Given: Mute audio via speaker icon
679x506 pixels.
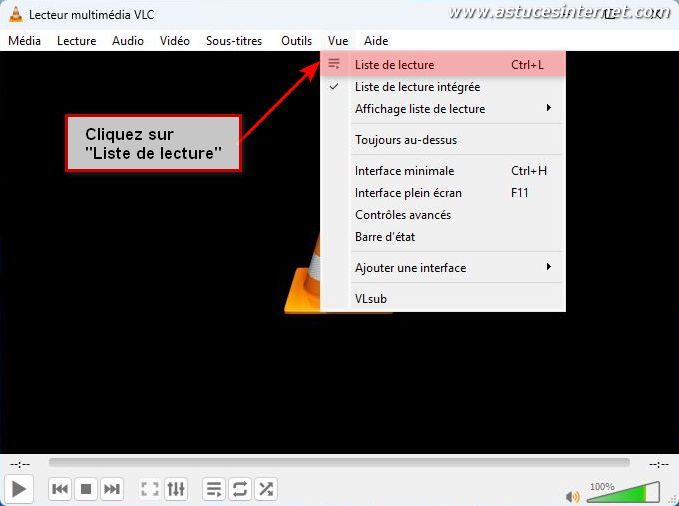Looking at the screenshot, I should point(573,496).
